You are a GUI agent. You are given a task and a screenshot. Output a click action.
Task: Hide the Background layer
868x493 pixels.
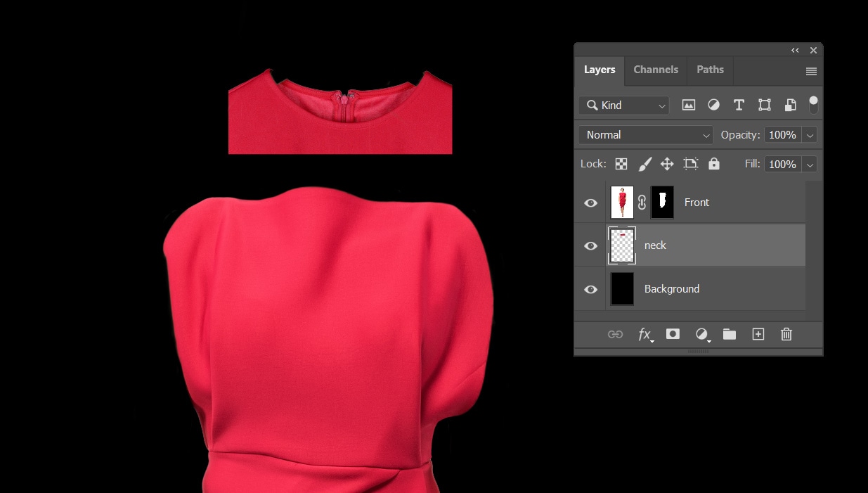point(591,289)
